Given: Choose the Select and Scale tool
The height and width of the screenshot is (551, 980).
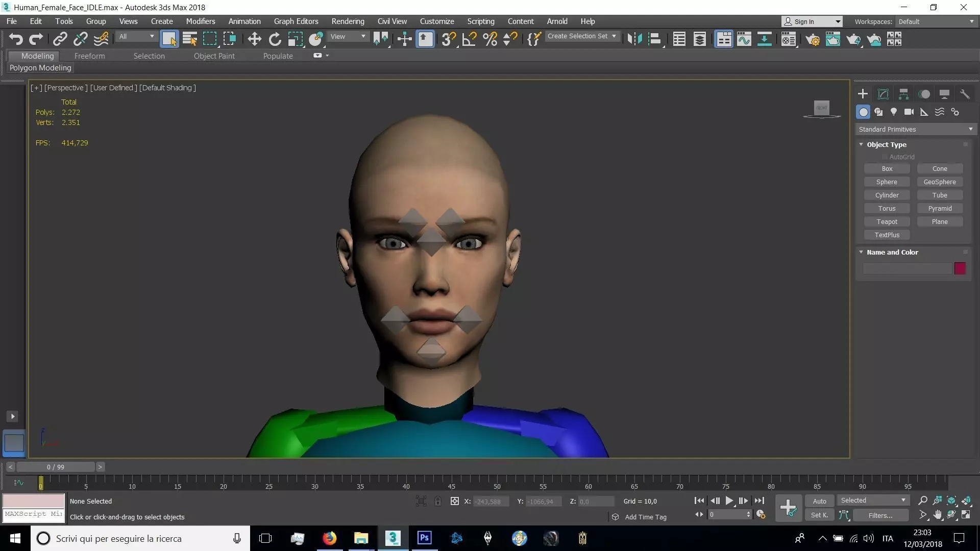Looking at the screenshot, I should (x=295, y=39).
